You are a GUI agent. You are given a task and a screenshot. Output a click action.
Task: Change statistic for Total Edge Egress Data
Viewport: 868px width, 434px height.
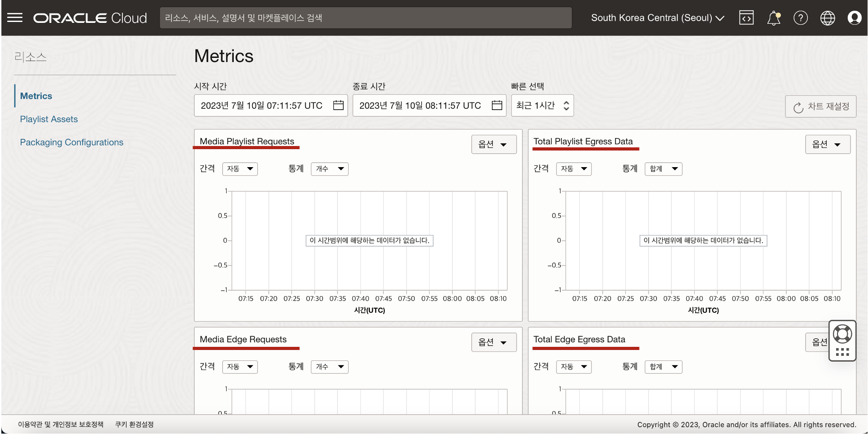(x=664, y=367)
